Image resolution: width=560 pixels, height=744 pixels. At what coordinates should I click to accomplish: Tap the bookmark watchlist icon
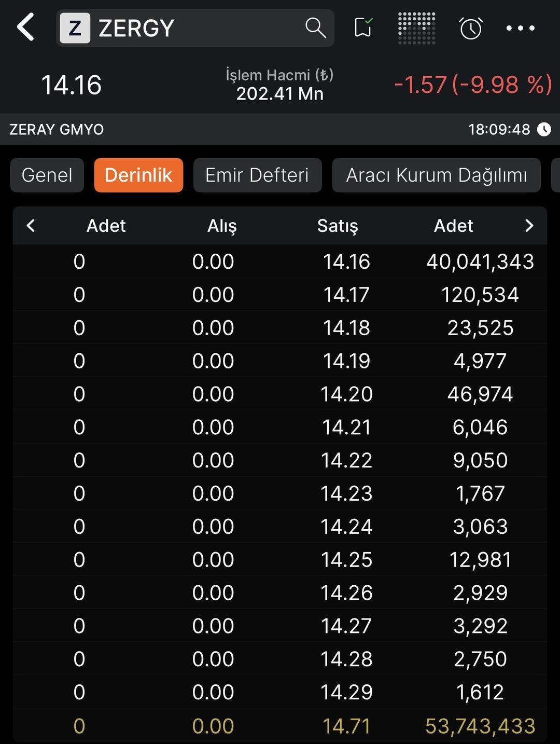coord(363,27)
